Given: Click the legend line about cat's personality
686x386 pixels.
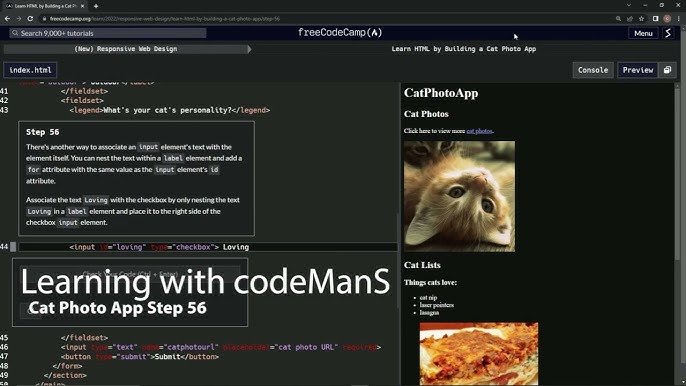Looking at the screenshot, I should click(x=170, y=110).
